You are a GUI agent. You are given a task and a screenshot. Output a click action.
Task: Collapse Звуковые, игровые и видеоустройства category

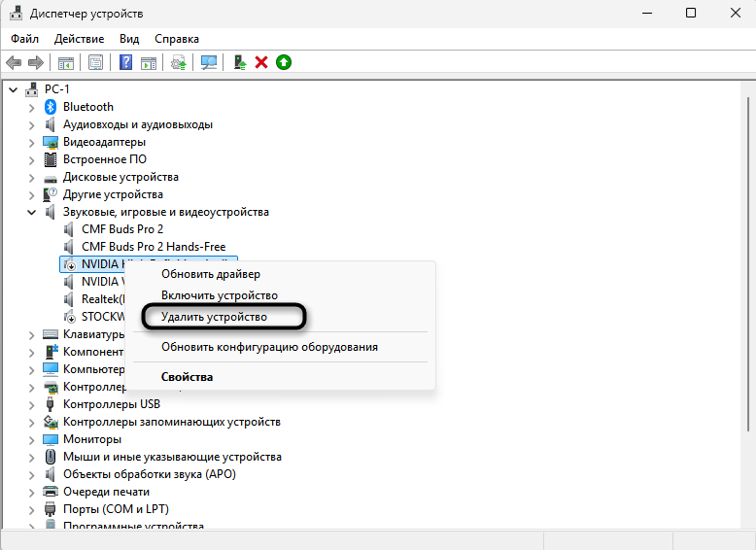tap(32, 212)
